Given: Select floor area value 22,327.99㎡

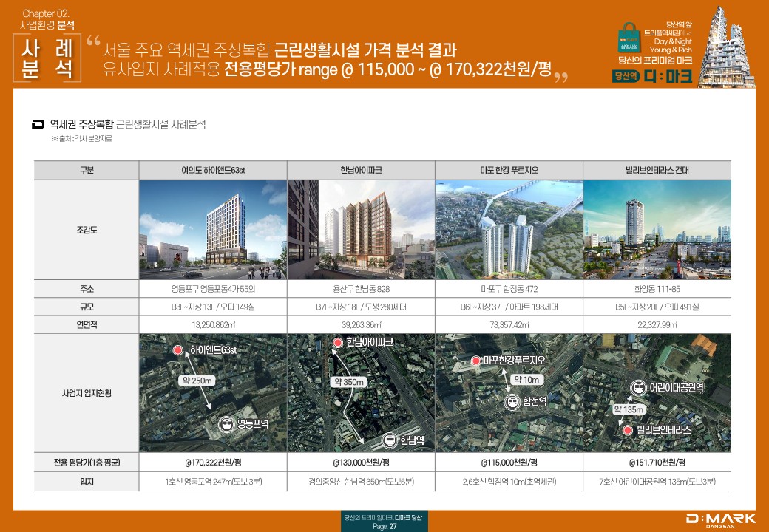Looking at the screenshot, I should 657,325.
